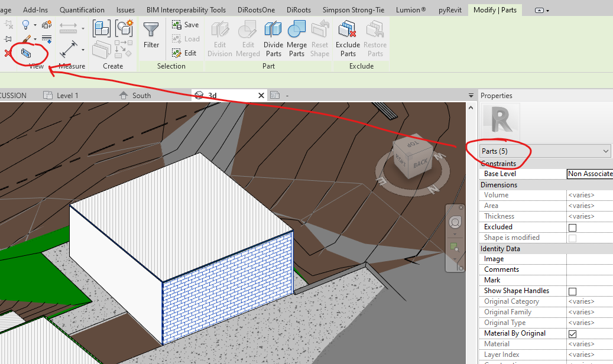Click the Volume property row label

tap(496, 195)
